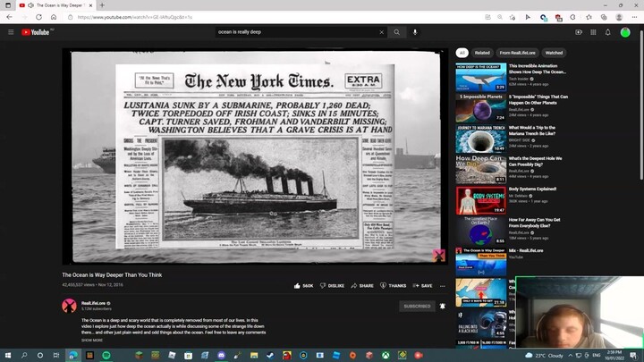This screenshot has width=644, height=362.
Task: Click the RealLifeLore watermark on video
Action: (438, 256)
